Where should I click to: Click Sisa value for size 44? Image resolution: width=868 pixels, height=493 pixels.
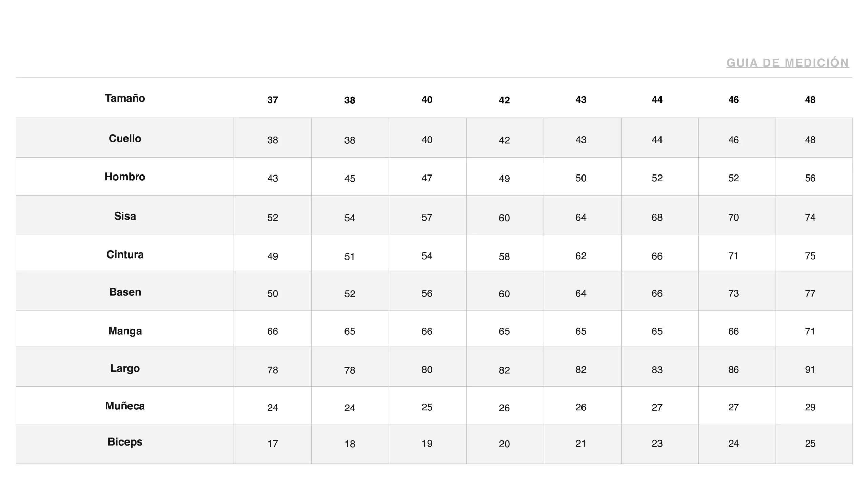click(x=657, y=217)
